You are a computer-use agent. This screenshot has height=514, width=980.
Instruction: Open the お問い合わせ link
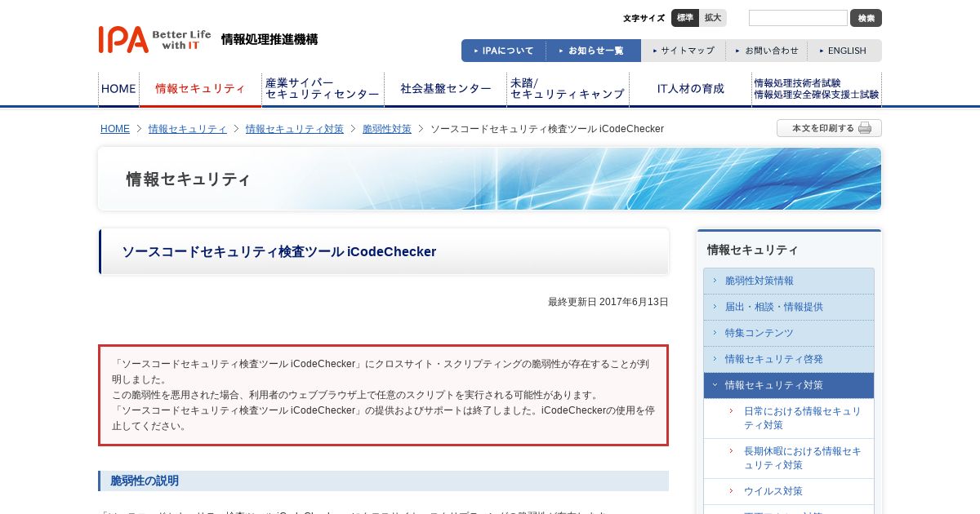click(766, 51)
